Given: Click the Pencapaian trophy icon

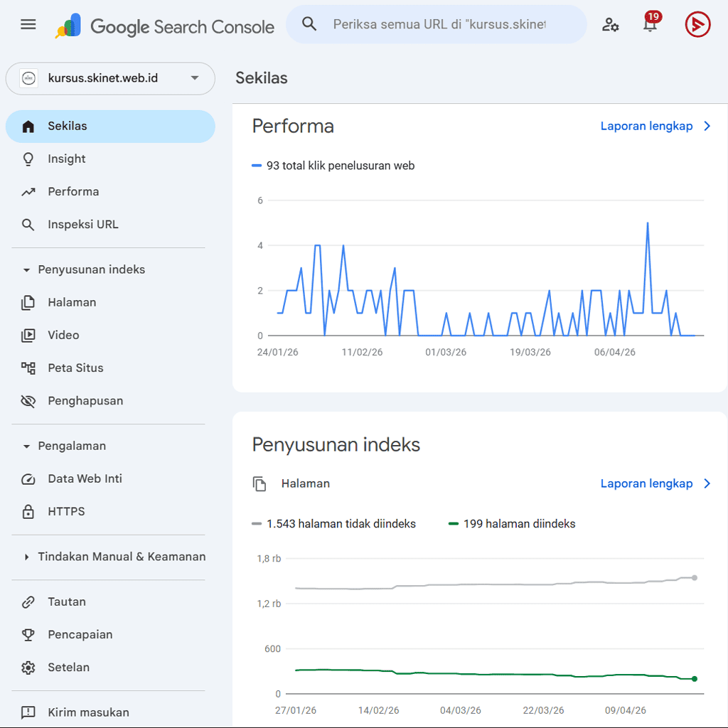Looking at the screenshot, I should pos(28,635).
